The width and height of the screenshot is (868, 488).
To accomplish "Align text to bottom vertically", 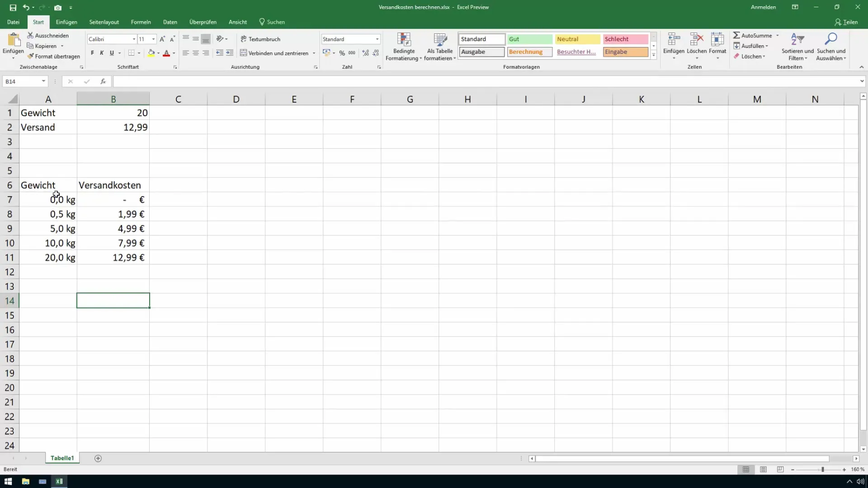I will (x=206, y=39).
